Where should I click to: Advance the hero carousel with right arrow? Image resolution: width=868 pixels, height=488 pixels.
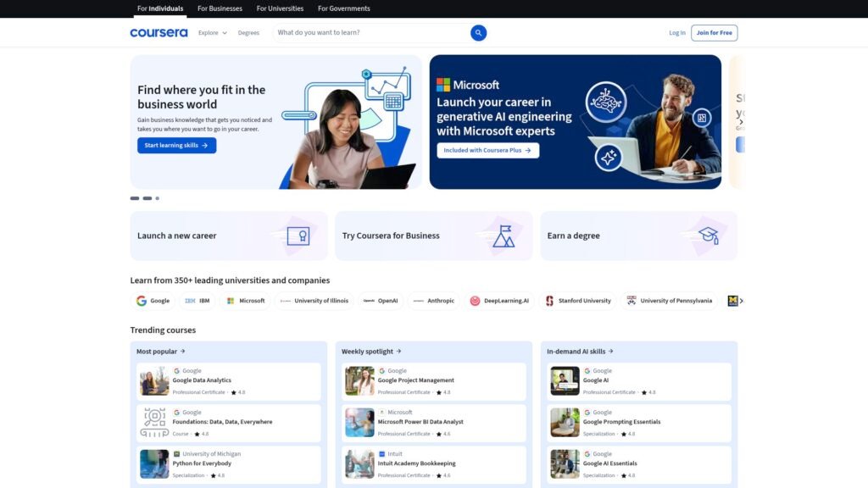(x=740, y=122)
